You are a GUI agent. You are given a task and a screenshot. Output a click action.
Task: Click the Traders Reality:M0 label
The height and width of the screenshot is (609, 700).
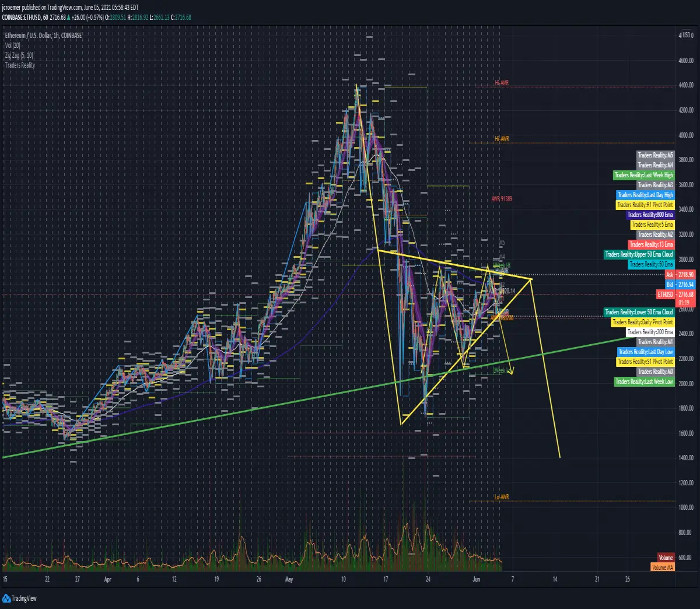click(x=655, y=372)
